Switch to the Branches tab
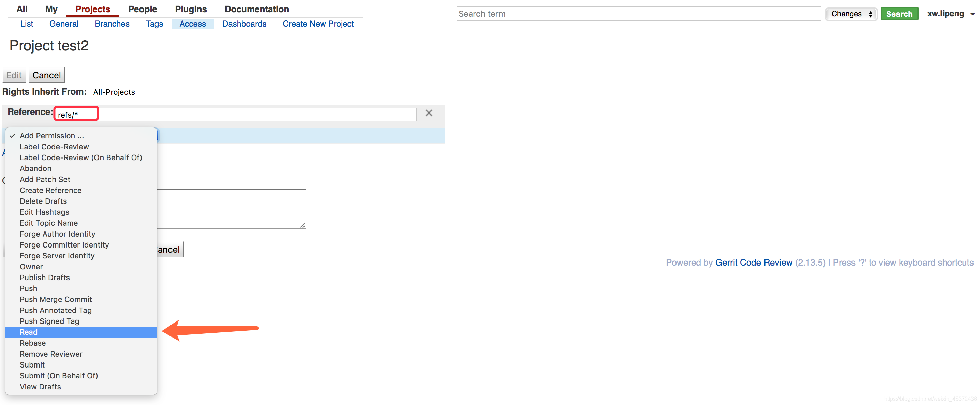 click(x=111, y=24)
